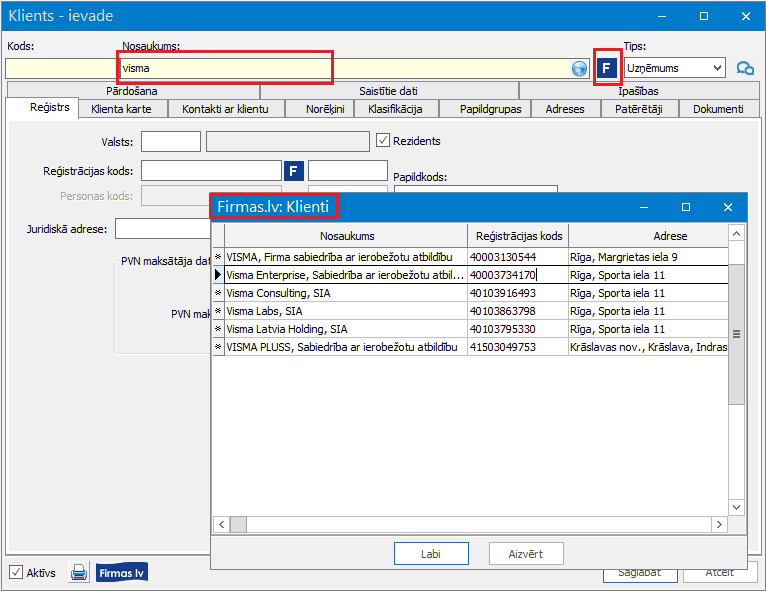
Task: Click the blue F lookup button beside Nosaukums
Action: (606, 68)
